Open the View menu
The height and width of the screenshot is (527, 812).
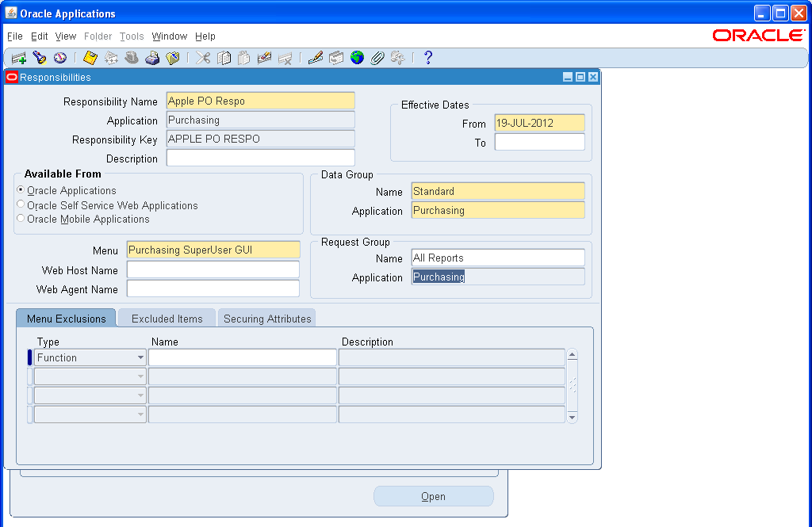click(66, 36)
